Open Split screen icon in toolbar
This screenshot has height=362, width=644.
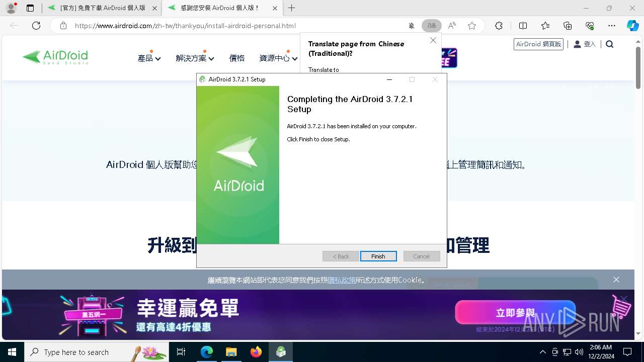pos(523,26)
